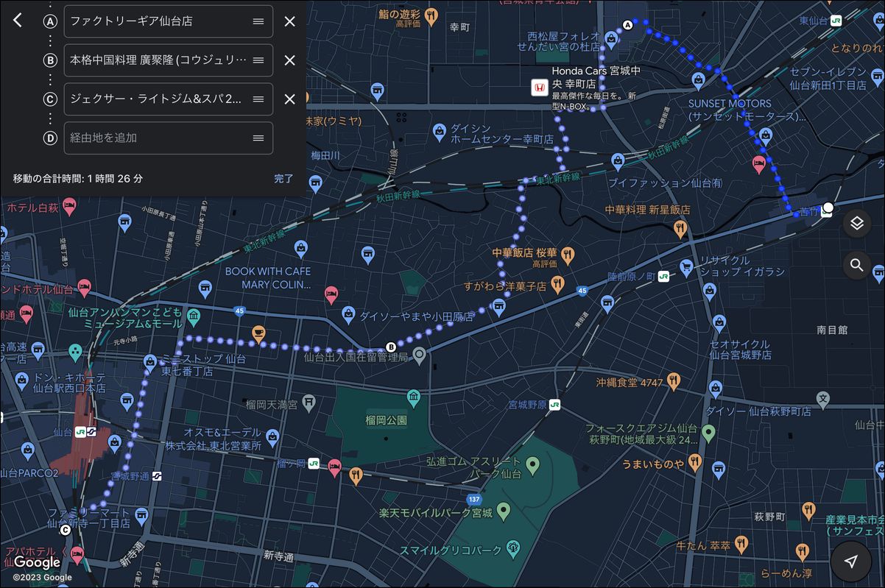Image resolution: width=885 pixels, height=588 pixels.
Task: Tap the スマイルグリコパーク attraction pin
Action: tap(513, 548)
